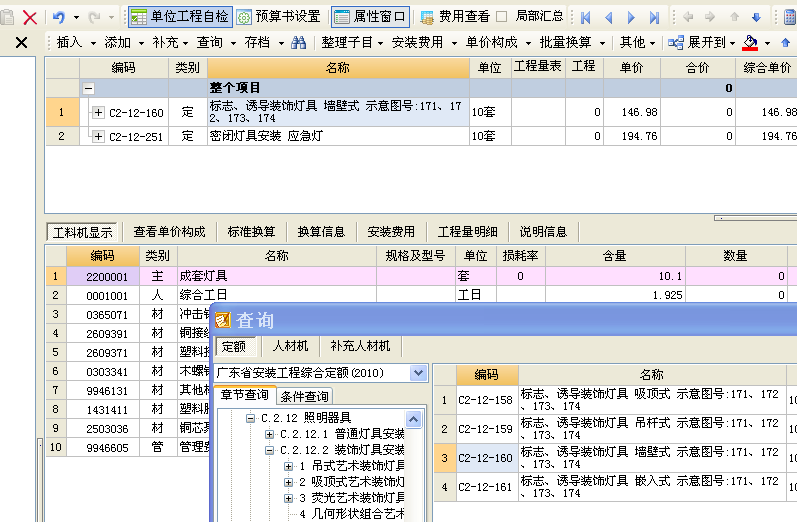Viewport: 797px width, 522px height.
Task: Click the paint bucket fill color icon
Action: [x=750, y=43]
